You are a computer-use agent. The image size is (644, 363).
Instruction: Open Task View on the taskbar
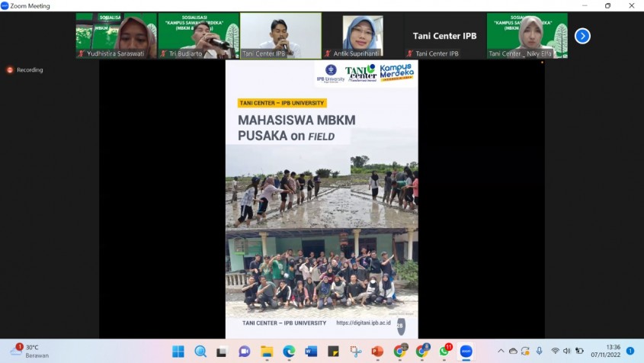pyautogui.click(x=222, y=352)
